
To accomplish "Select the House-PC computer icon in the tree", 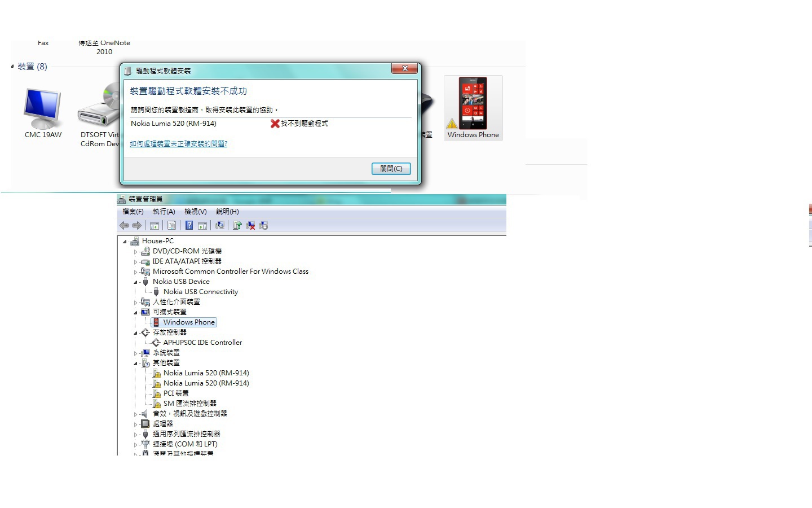I will tap(134, 241).
